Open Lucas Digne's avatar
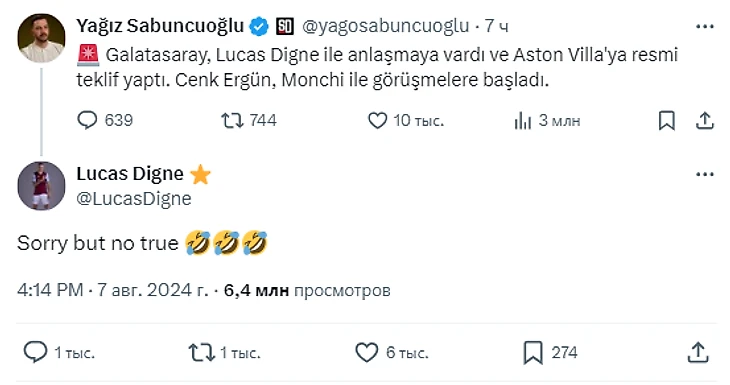This screenshot has width=730, height=385. [x=41, y=186]
